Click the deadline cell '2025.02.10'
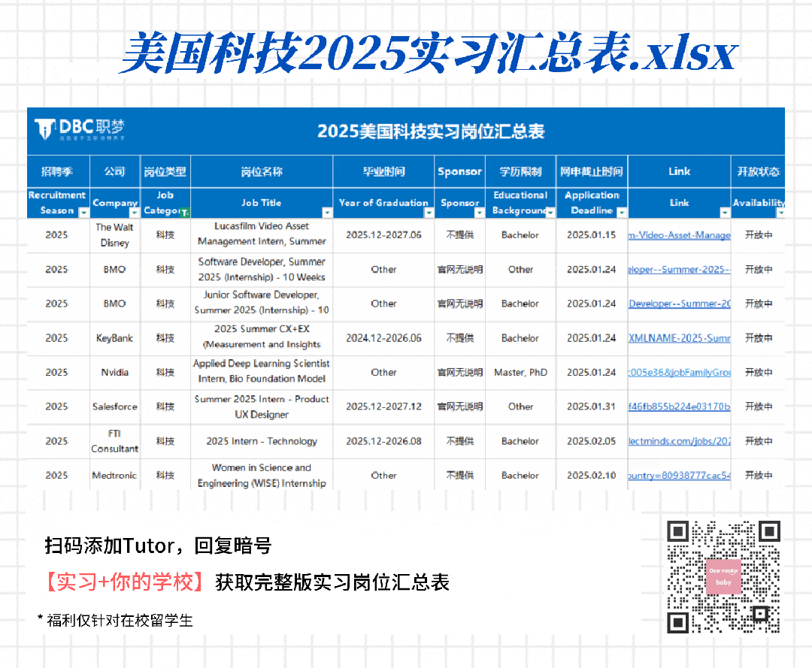Image resolution: width=812 pixels, height=668 pixels. point(592,476)
